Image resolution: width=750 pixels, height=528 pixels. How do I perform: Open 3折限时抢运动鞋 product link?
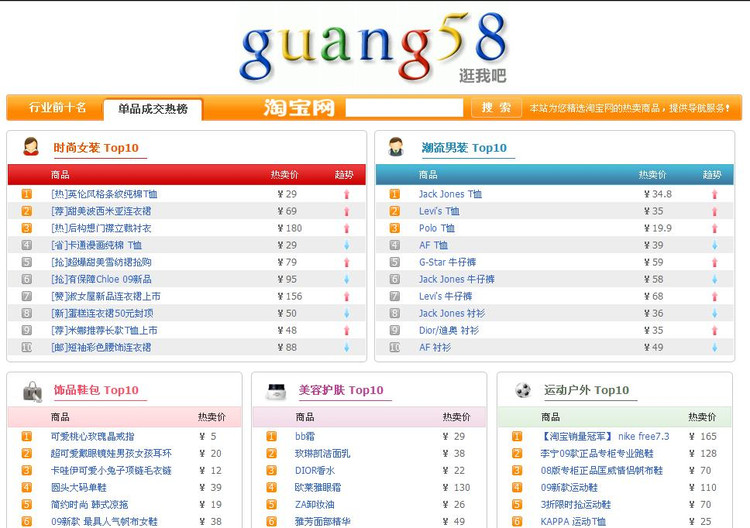click(x=576, y=505)
